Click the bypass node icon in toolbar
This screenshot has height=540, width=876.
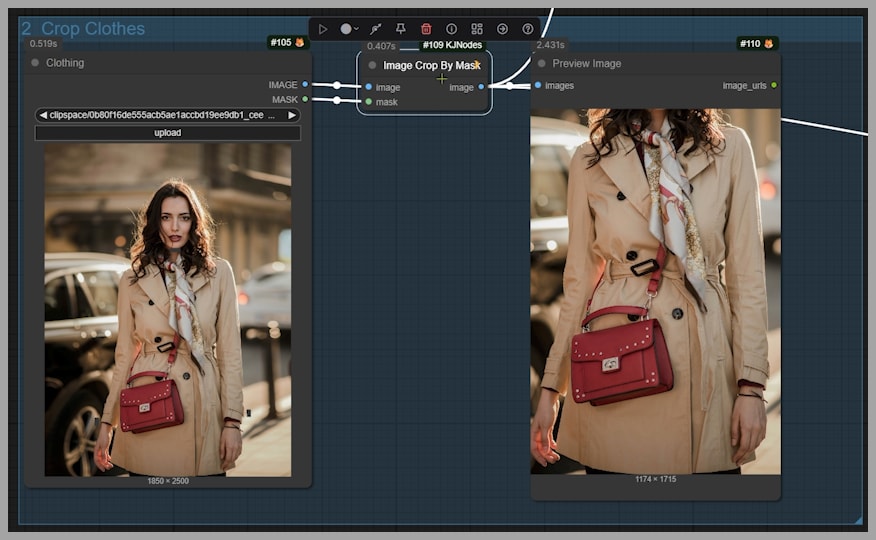pos(375,29)
